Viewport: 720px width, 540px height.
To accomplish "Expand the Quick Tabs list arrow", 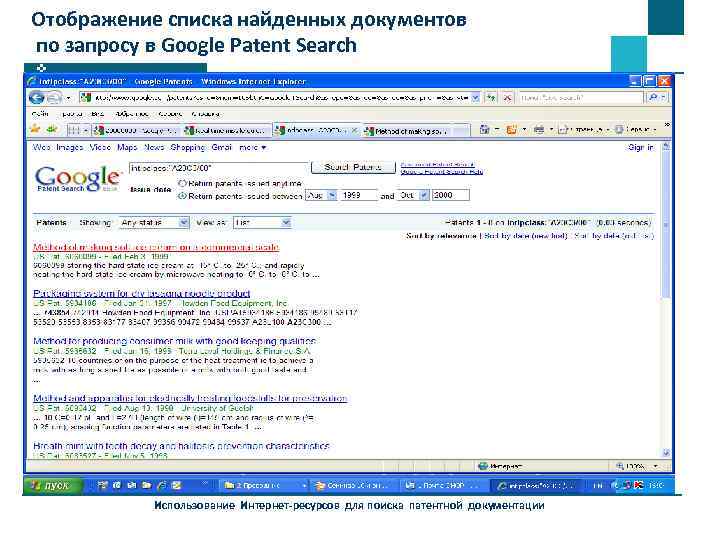I will coord(85,131).
